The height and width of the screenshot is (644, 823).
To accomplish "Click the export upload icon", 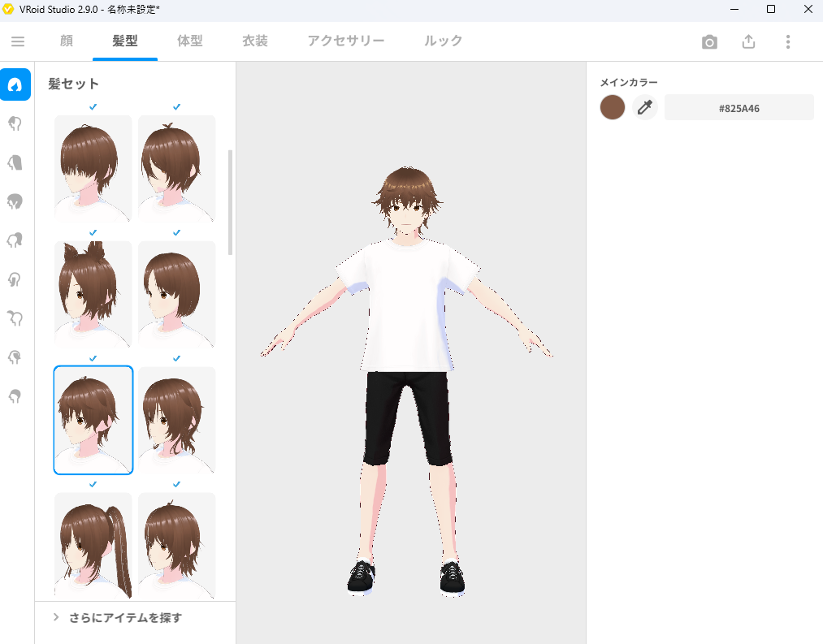I will (748, 42).
